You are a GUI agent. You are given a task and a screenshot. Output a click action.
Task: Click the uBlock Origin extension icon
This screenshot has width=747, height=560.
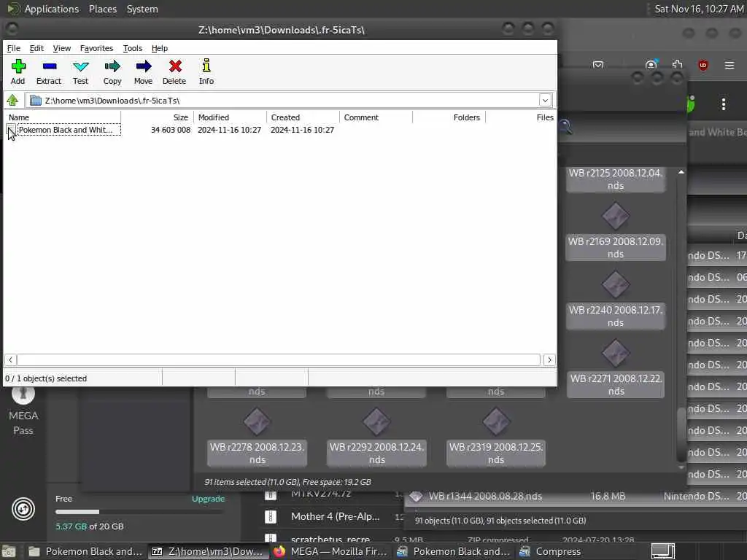[703, 65]
